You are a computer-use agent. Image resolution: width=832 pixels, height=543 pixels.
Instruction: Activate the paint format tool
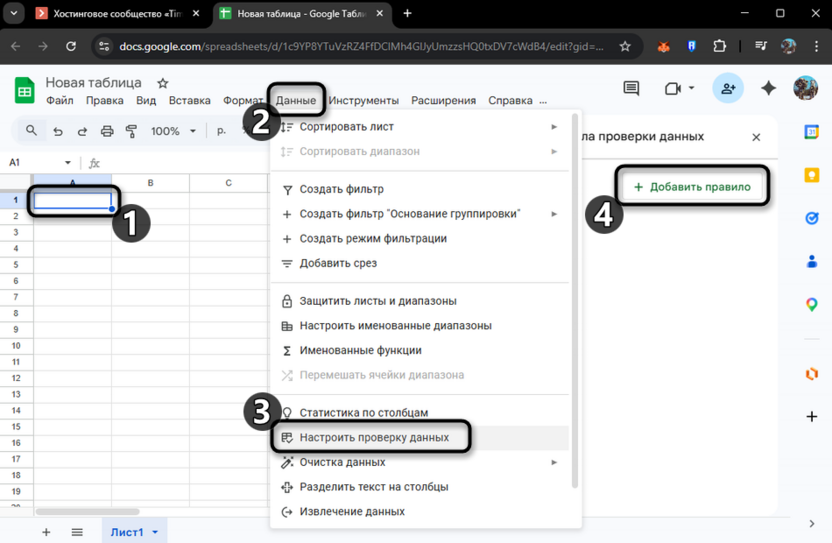pyautogui.click(x=131, y=131)
